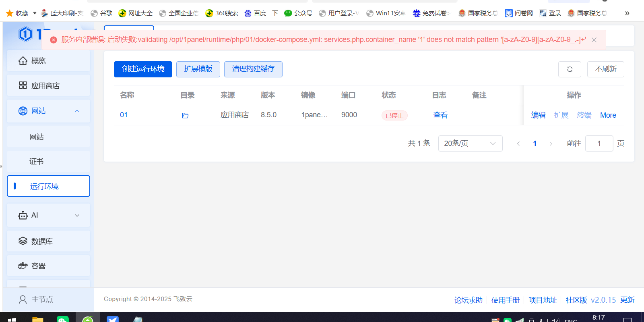Click the 1Panel logo icon
This screenshot has height=322, width=644.
[25, 34]
